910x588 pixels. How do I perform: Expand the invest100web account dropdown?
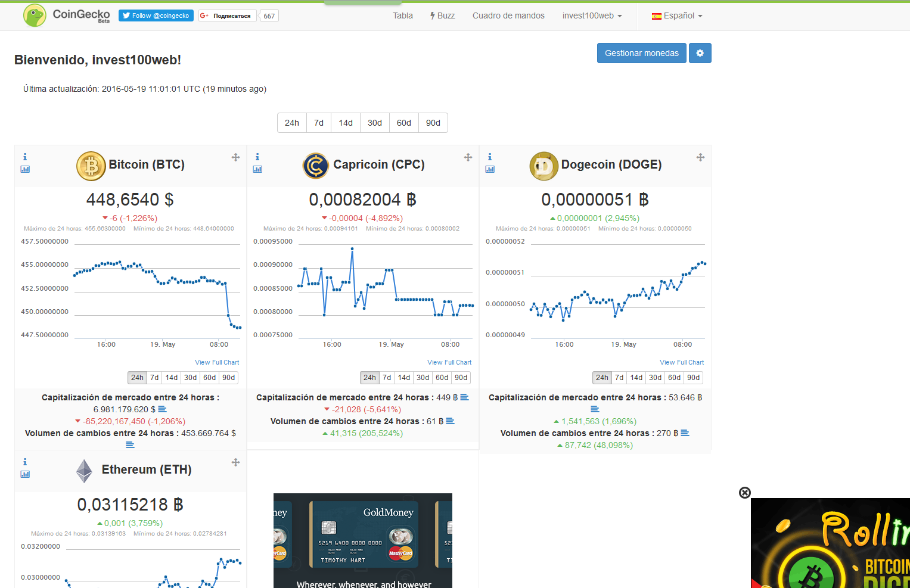pos(591,15)
